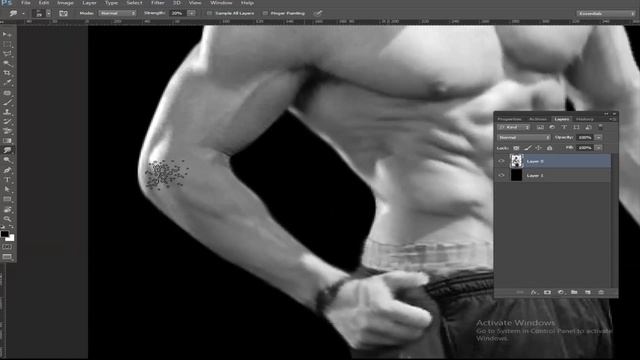Open the Fill slider dropdown

coord(598,148)
